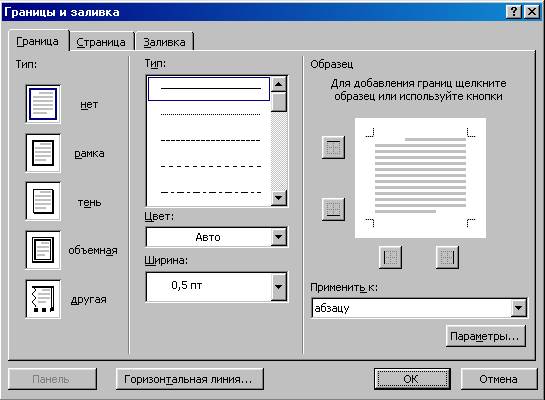Click the '0,5 пт' width value
Viewport: 545px width, 400px height.
[x=187, y=285]
